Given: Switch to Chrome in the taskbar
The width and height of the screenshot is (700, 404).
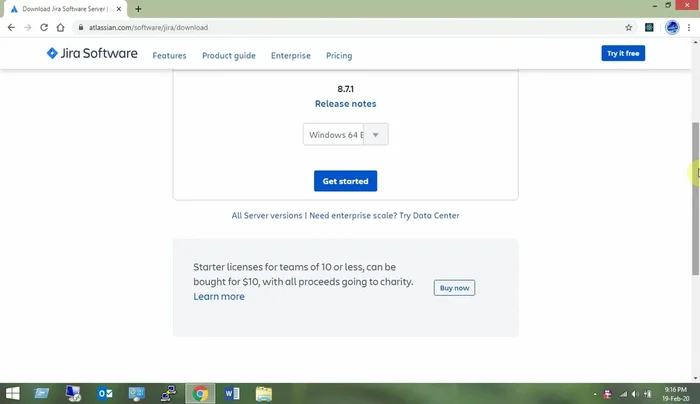Looking at the screenshot, I should point(200,394).
